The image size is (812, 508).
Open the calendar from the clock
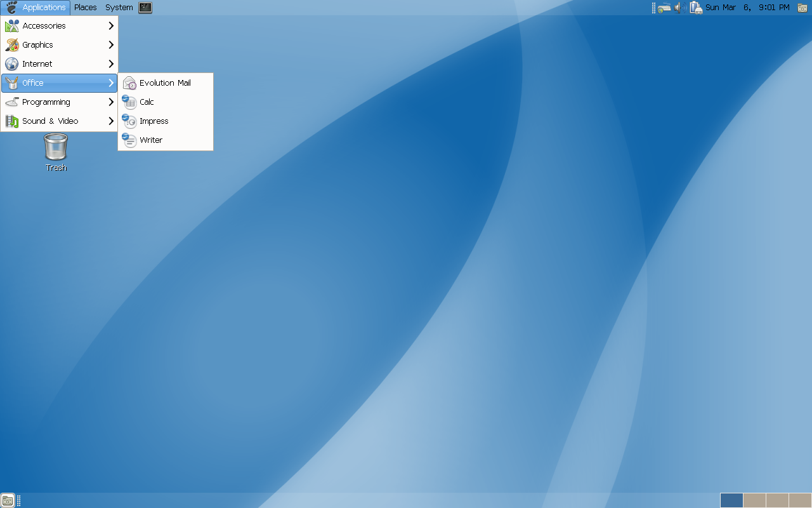pyautogui.click(x=747, y=8)
